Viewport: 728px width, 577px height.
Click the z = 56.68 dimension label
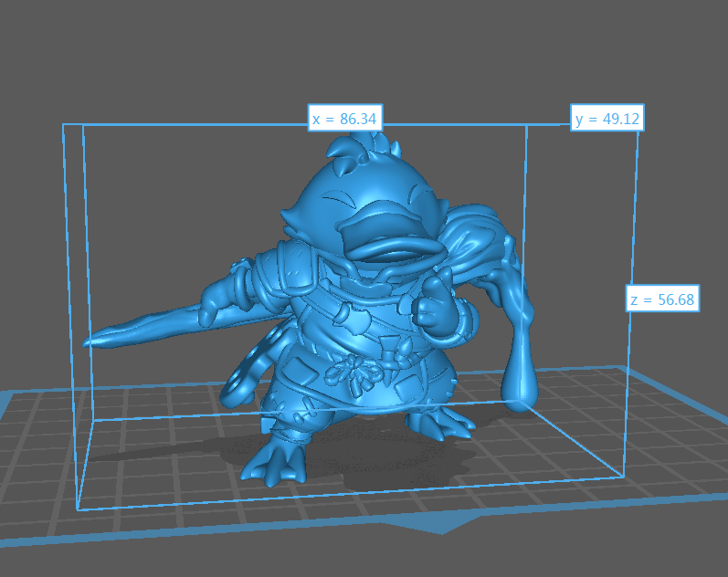(x=662, y=299)
